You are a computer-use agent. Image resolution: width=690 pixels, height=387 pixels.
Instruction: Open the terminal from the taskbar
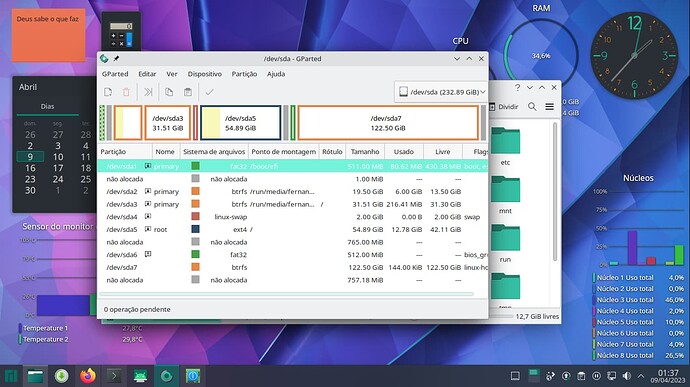tap(114, 376)
